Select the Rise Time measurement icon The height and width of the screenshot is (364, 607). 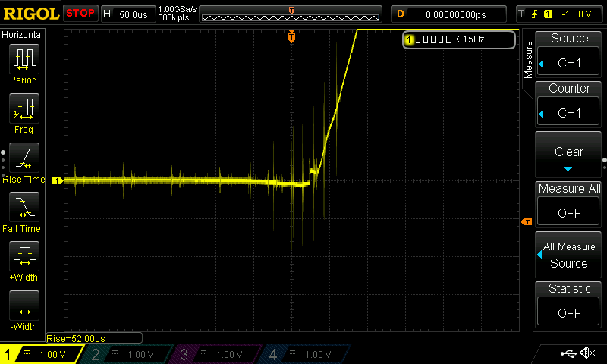(x=24, y=158)
